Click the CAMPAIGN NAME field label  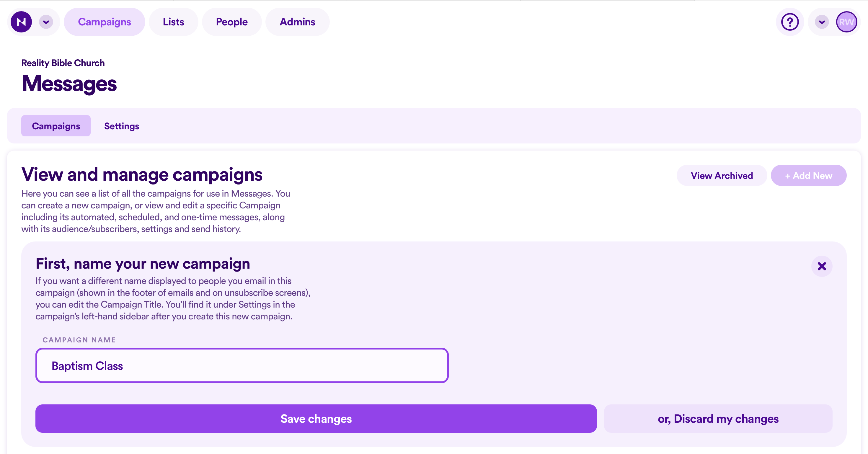(x=79, y=340)
